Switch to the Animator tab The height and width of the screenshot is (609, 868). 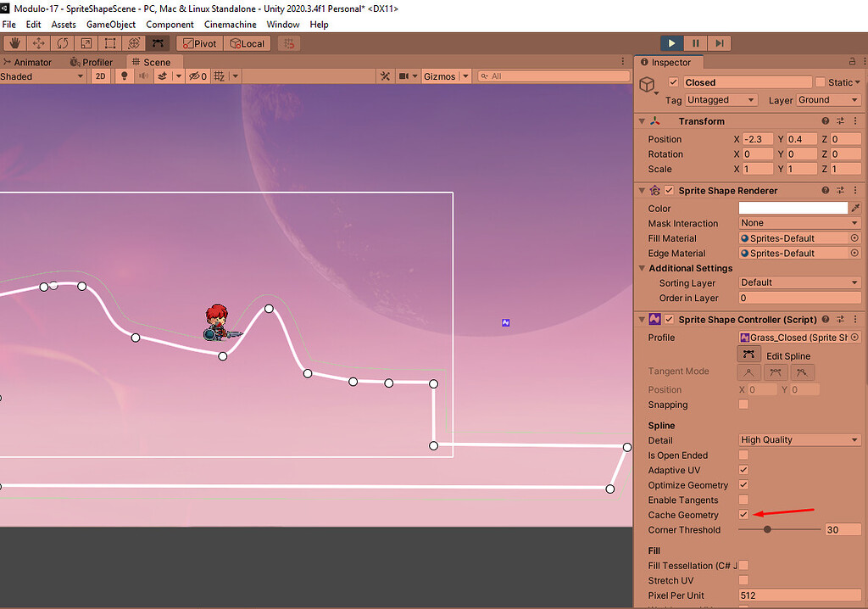(x=31, y=61)
